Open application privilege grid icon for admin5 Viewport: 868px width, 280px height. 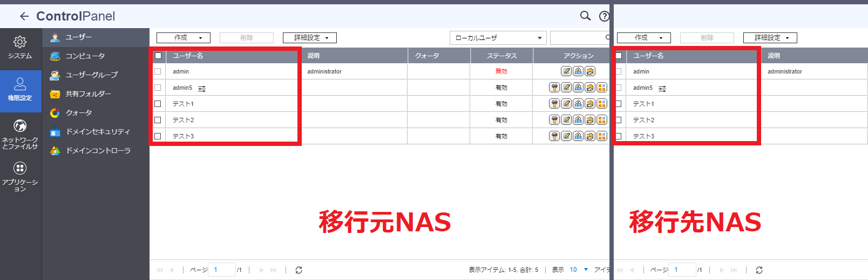pos(602,88)
